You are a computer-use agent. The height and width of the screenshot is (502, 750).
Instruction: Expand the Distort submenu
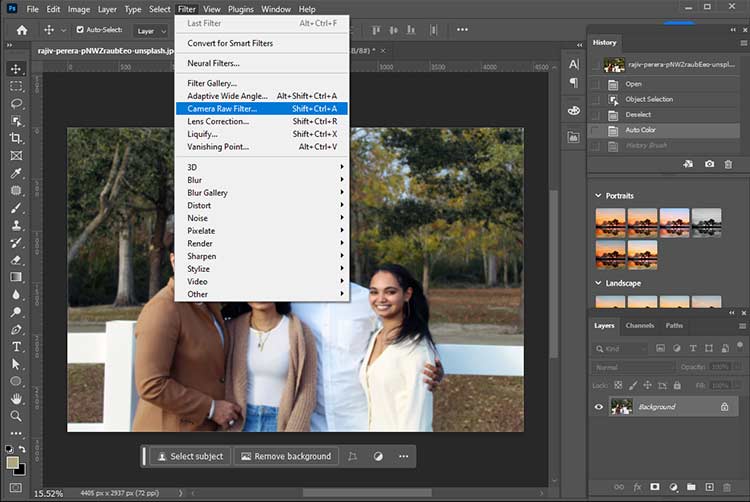[262, 205]
